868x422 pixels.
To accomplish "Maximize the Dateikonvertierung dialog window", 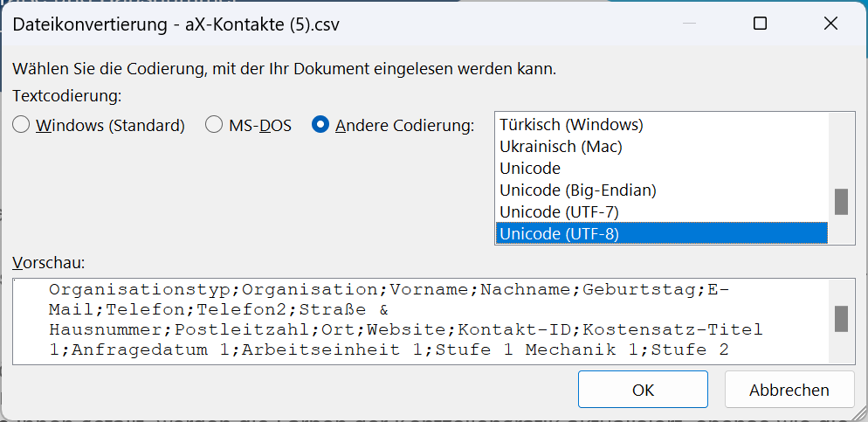I will click(760, 24).
